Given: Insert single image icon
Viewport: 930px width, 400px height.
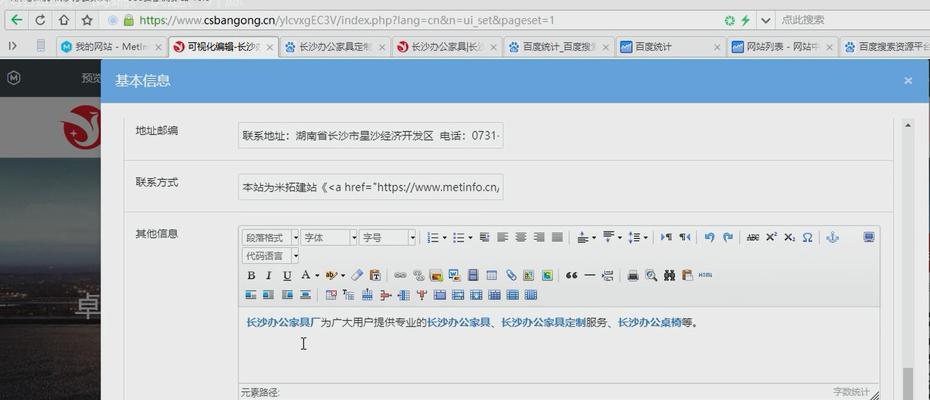Looking at the screenshot, I should click(437, 275).
